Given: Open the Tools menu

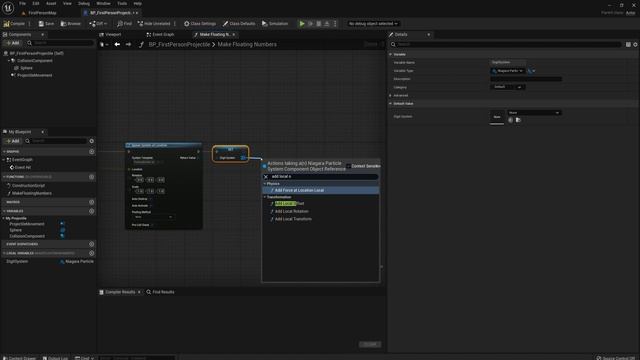Looking at the screenshot, I should (x=122, y=3).
